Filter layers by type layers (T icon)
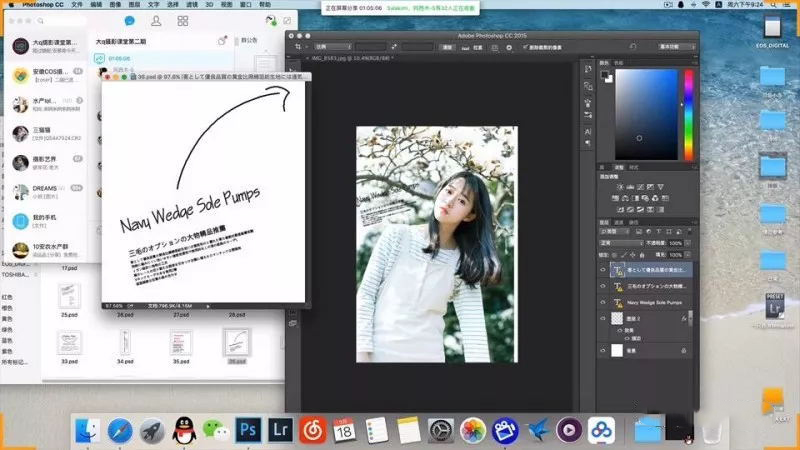The image size is (800, 450). (659, 232)
